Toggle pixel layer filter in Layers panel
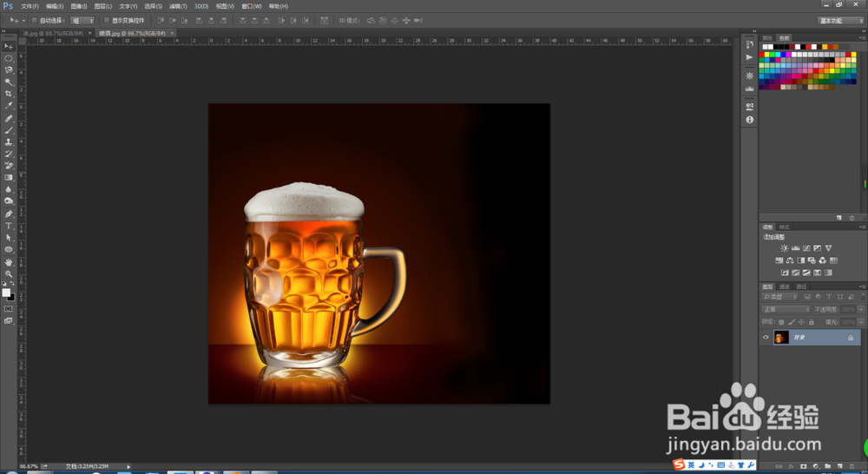Image resolution: width=868 pixels, height=474 pixels. [807, 297]
